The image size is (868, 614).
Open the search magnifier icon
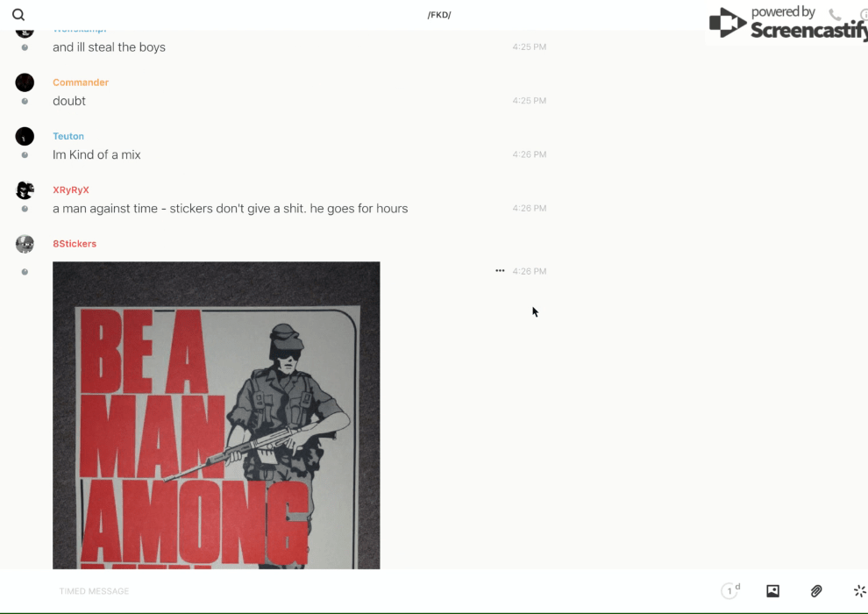(x=18, y=15)
